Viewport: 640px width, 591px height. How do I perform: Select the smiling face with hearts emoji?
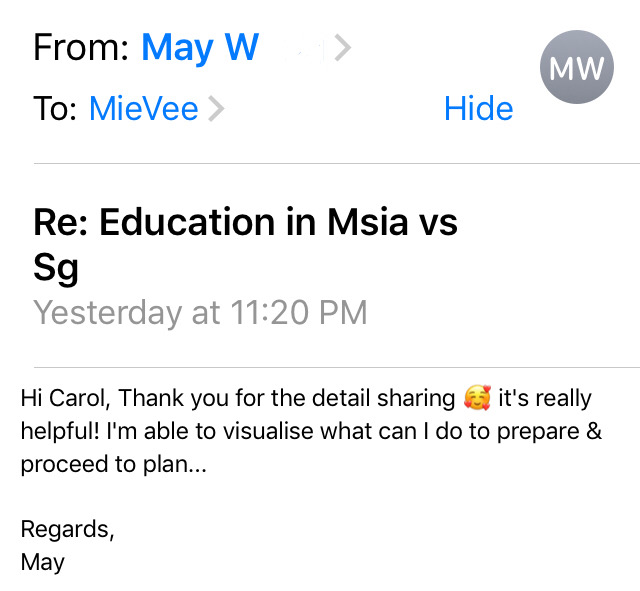477,398
